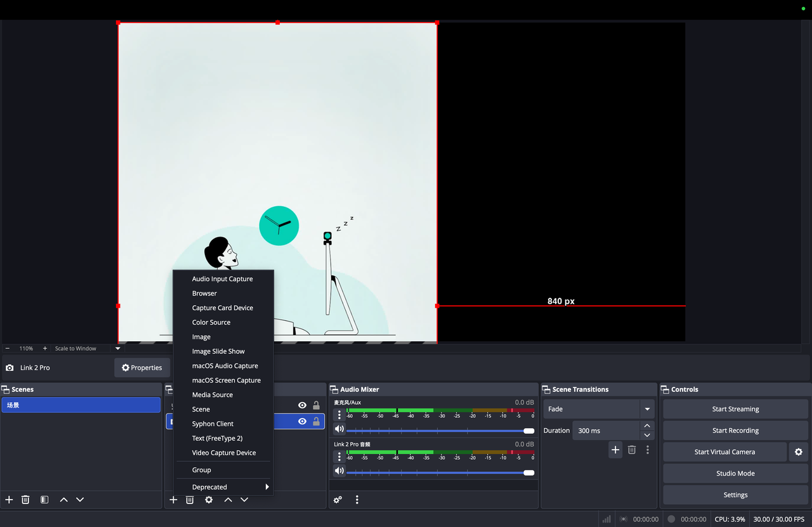Screen dimensions: 812x527
Task: Select Video Capture Device from the menu
Action: pyautogui.click(x=223, y=452)
